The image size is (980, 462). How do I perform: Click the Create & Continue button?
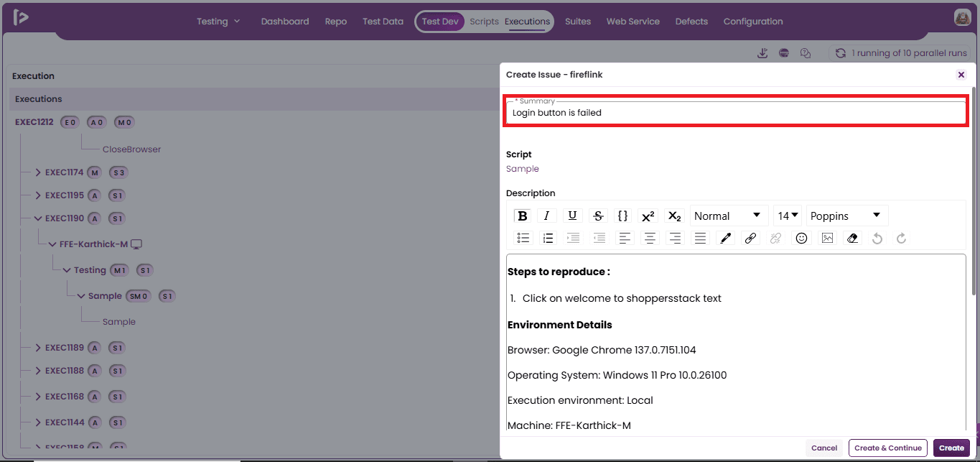tap(888, 448)
